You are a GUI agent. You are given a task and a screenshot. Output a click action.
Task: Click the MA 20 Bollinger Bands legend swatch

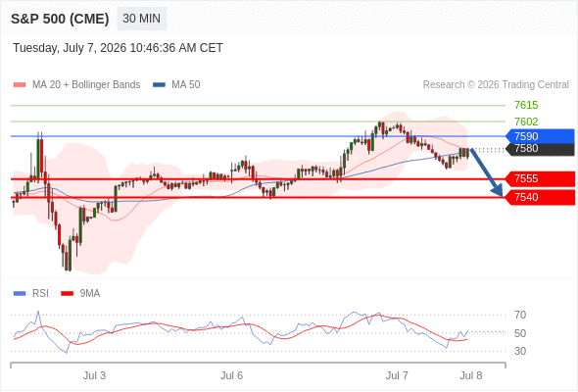(20, 85)
